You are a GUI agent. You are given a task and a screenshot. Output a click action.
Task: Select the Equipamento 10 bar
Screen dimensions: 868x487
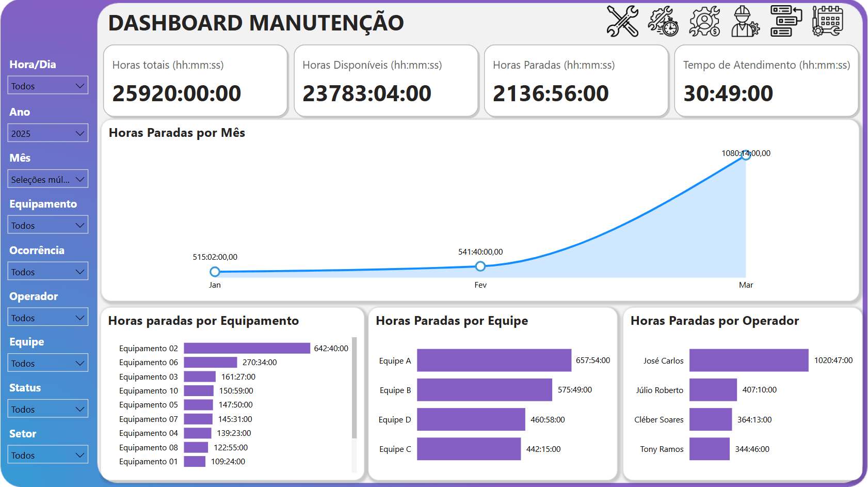pyautogui.click(x=199, y=391)
